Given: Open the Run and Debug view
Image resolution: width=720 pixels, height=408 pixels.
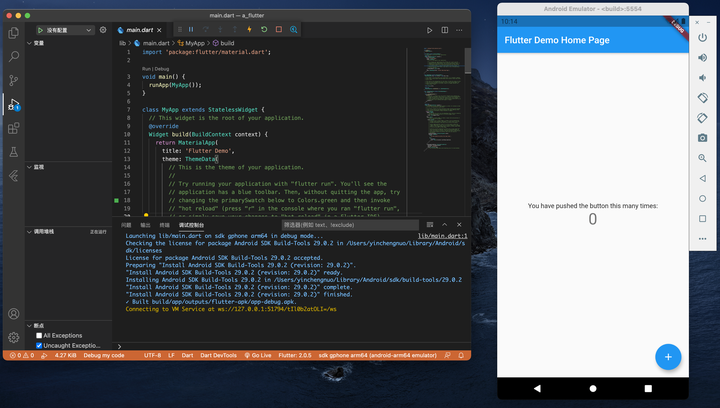Looking at the screenshot, I should pos(14,104).
